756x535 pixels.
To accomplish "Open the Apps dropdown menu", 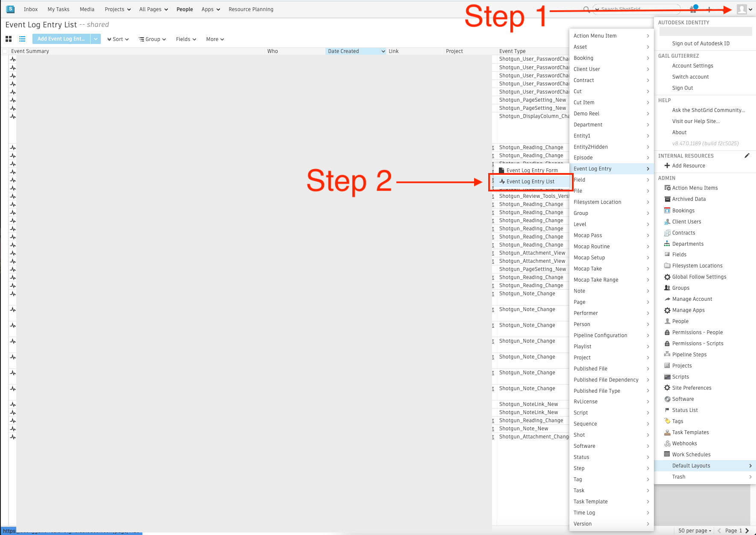I will coord(211,9).
